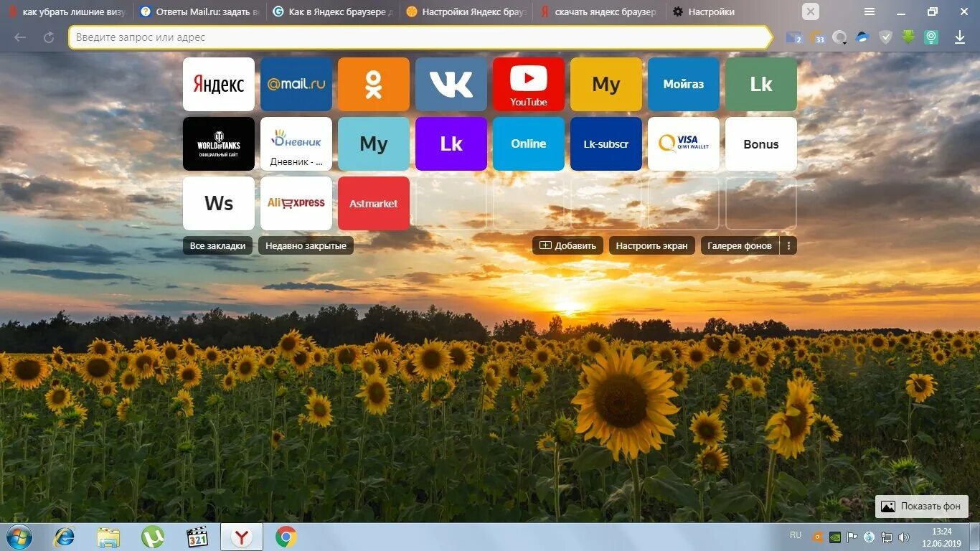The height and width of the screenshot is (551, 980).
Task: Open the Windows Start menu
Action: pyautogui.click(x=19, y=537)
